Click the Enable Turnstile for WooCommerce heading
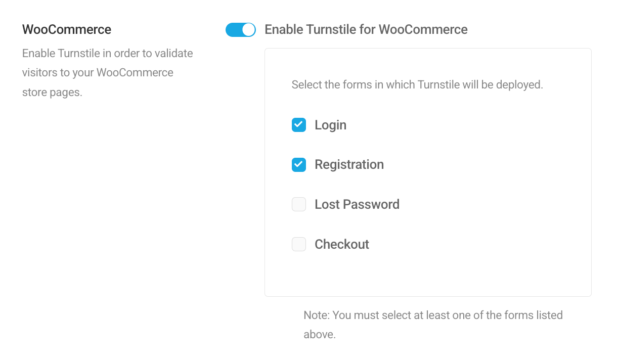The width and height of the screenshot is (617, 364). pos(366,29)
